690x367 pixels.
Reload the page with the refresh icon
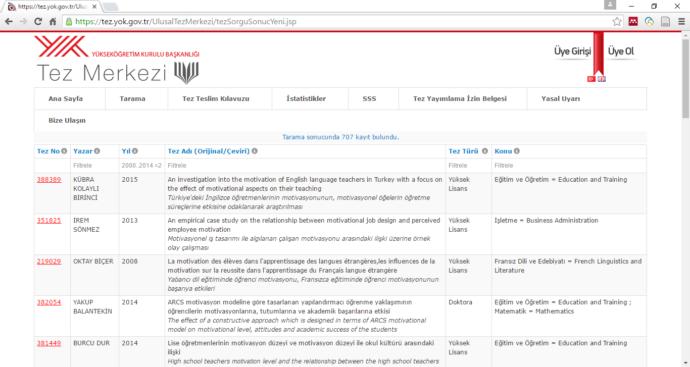(x=38, y=21)
